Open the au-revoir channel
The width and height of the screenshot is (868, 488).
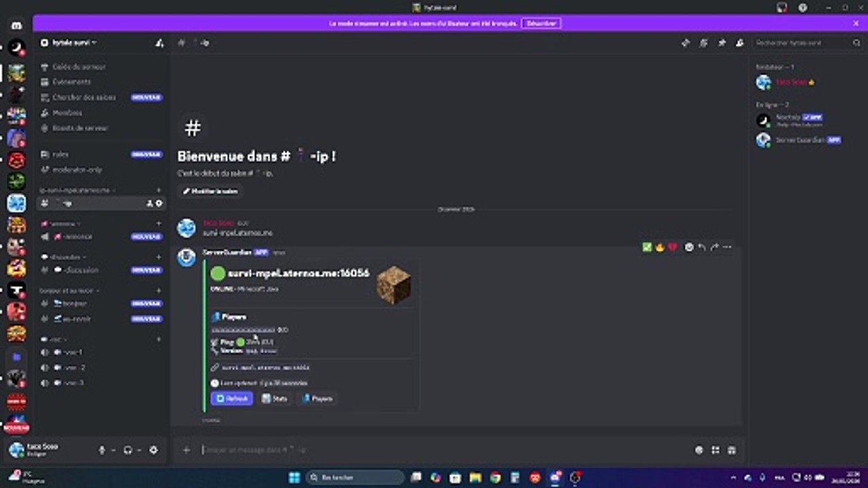coord(101,319)
